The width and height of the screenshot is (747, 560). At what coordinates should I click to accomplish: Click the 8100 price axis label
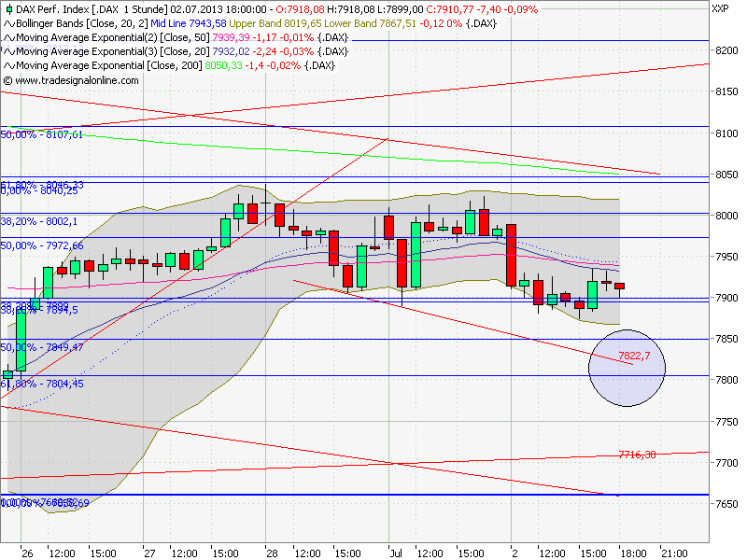coord(727,133)
